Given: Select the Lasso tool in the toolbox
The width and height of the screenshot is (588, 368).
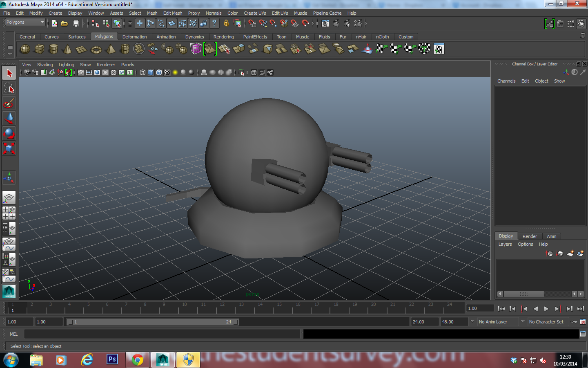Looking at the screenshot, I should (x=9, y=88).
